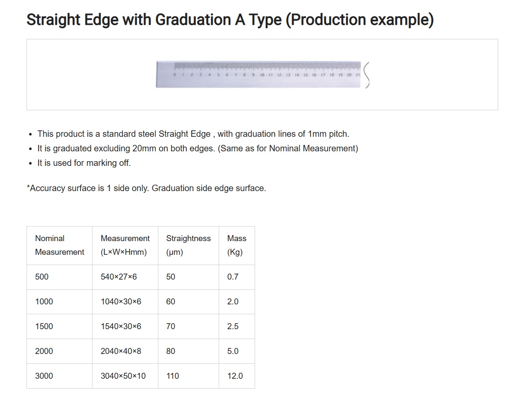Click the straightness value 110

click(188, 376)
